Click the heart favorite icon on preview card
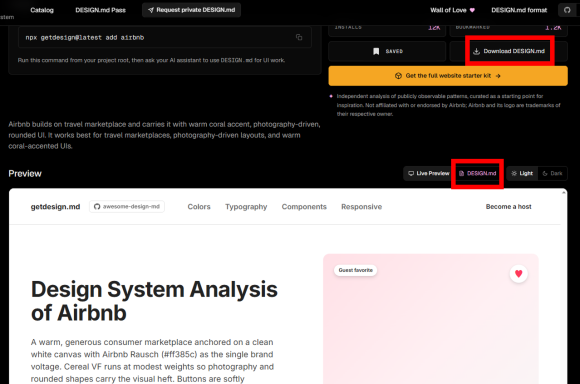The image size is (580, 384). [x=519, y=273]
